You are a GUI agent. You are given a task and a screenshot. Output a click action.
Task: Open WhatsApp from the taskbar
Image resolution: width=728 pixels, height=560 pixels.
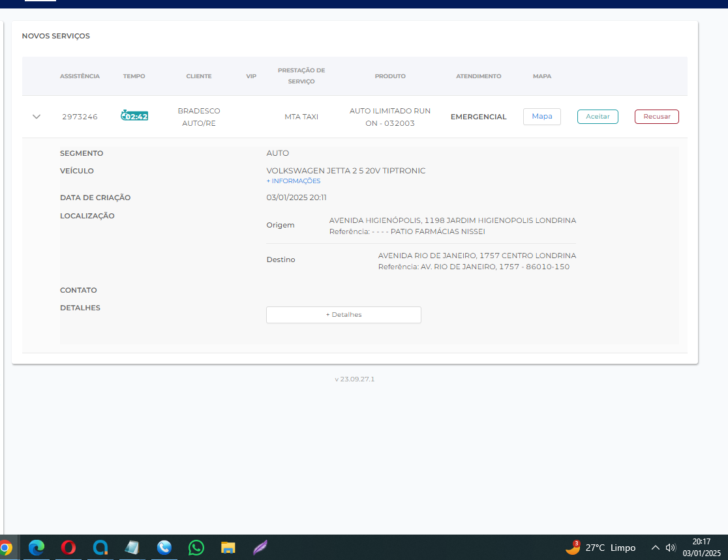coord(196,548)
